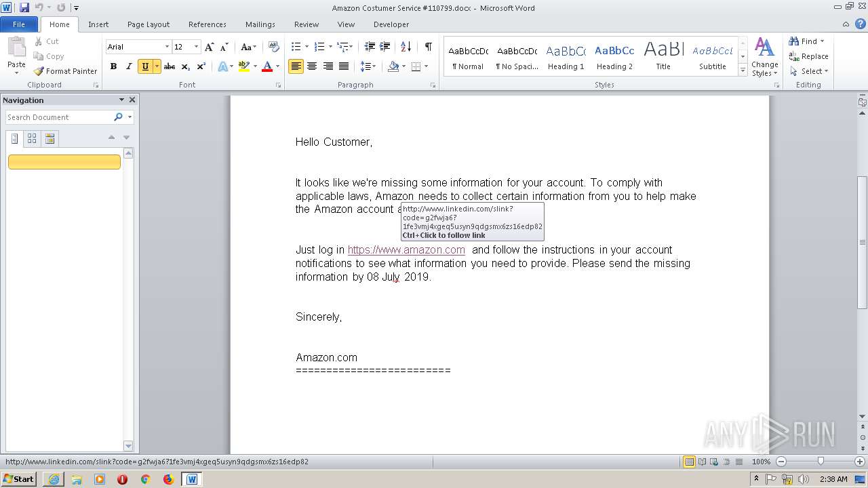The height and width of the screenshot is (488, 868).
Task: Click the Windows Start button
Action: click(18, 479)
